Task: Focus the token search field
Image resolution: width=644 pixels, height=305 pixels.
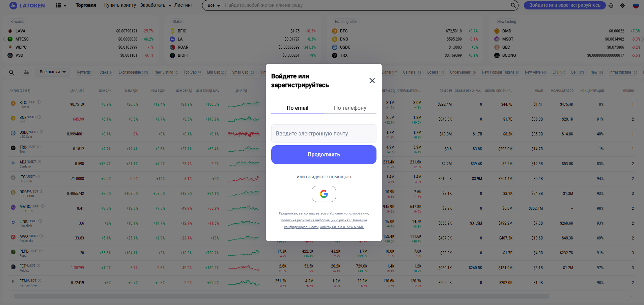Action: click(366, 5)
